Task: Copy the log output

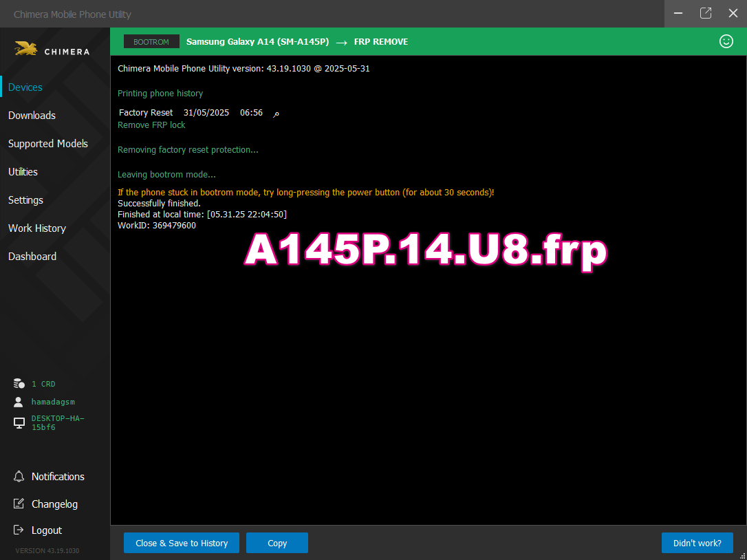Action: pyautogui.click(x=277, y=543)
